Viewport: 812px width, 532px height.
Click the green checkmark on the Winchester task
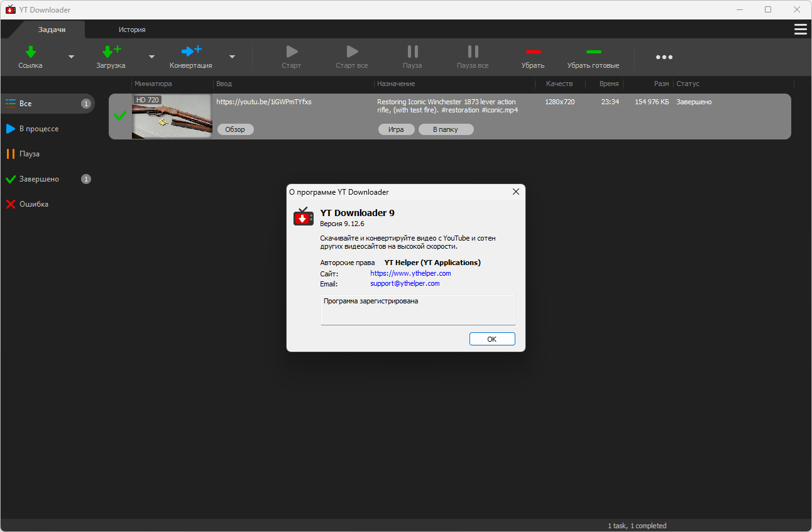tap(120, 116)
